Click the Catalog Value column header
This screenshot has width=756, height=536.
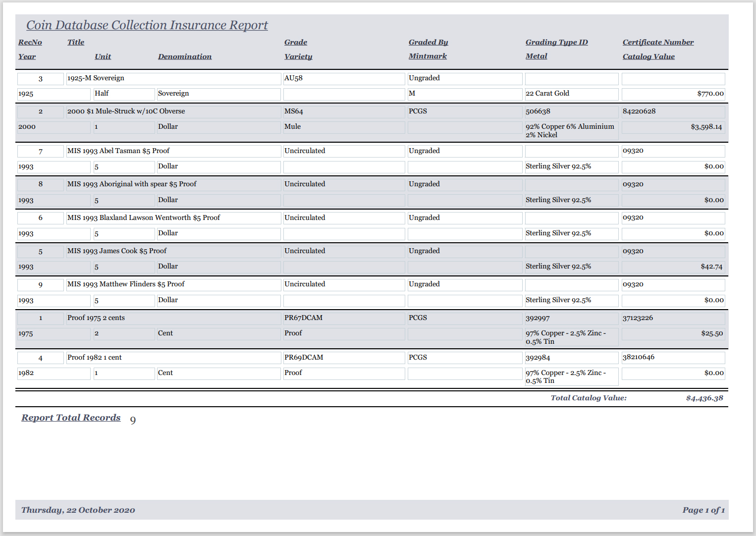[649, 56]
